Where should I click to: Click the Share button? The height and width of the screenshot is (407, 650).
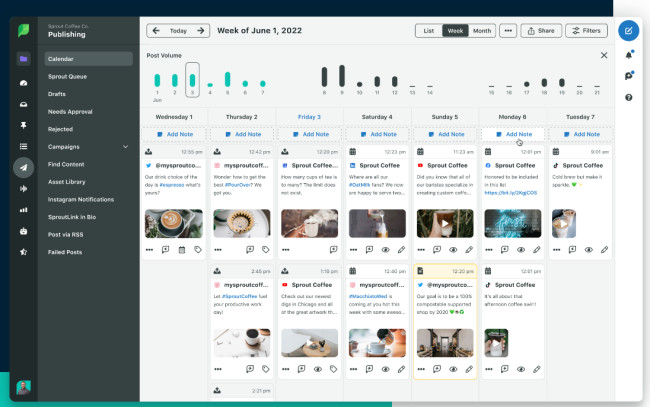click(540, 31)
